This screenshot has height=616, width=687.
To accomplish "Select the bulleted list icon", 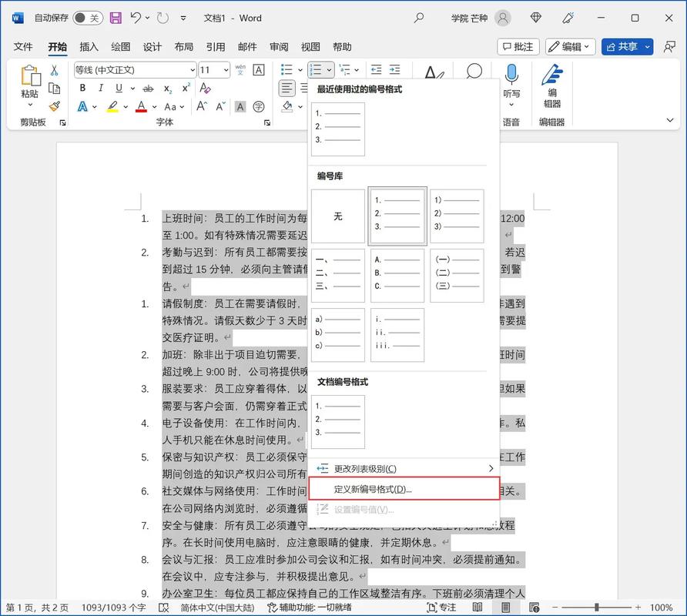I will click(x=287, y=69).
